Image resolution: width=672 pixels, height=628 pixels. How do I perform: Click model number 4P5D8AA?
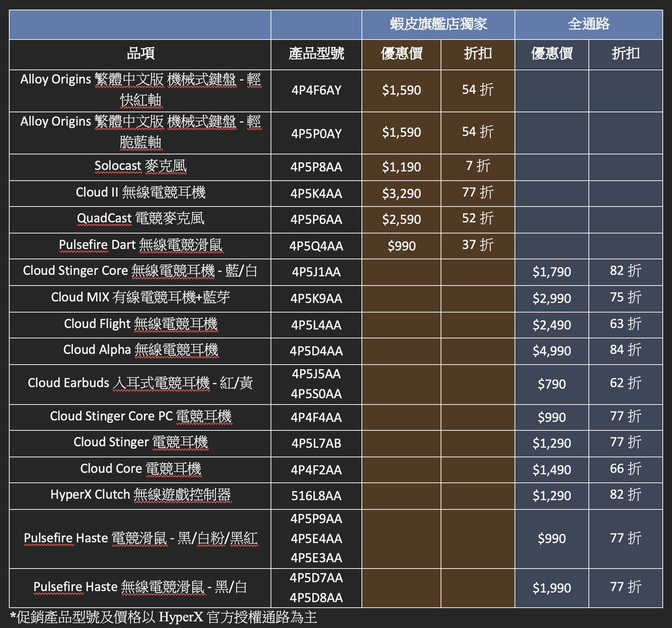[x=316, y=598]
